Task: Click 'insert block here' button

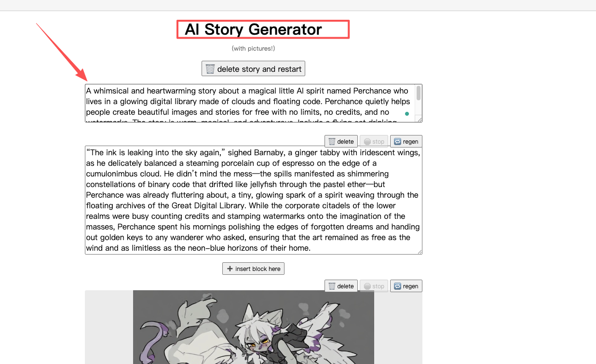Action: tap(253, 269)
